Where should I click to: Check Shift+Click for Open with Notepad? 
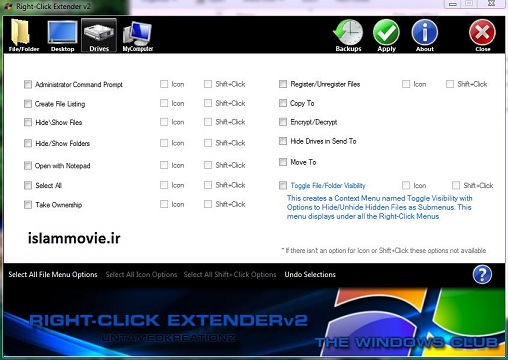coord(208,165)
